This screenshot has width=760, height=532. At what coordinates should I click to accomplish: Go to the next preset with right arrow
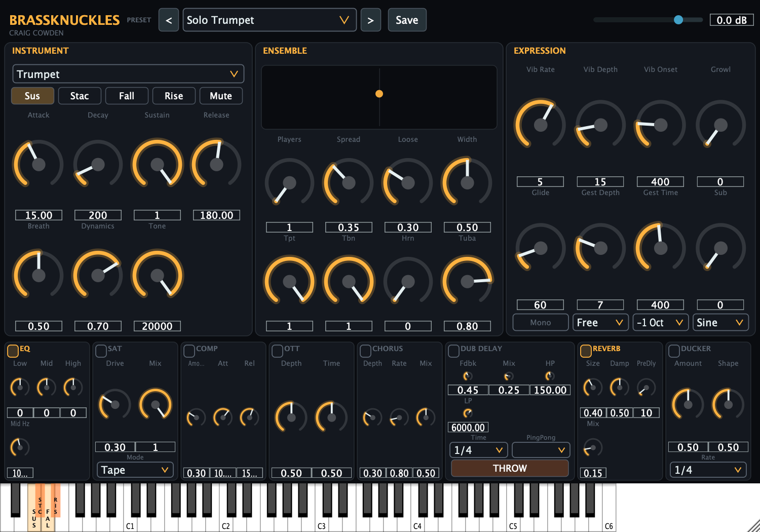coord(371,20)
